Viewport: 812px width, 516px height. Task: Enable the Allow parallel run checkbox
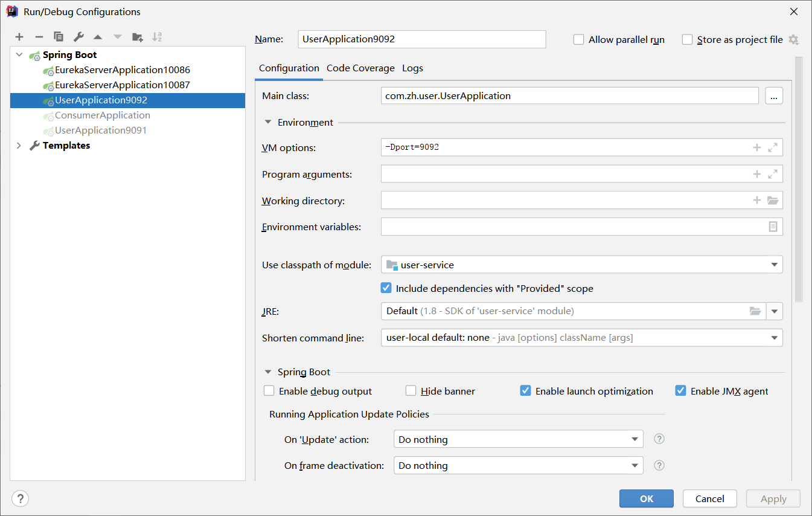pyautogui.click(x=579, y=39)
